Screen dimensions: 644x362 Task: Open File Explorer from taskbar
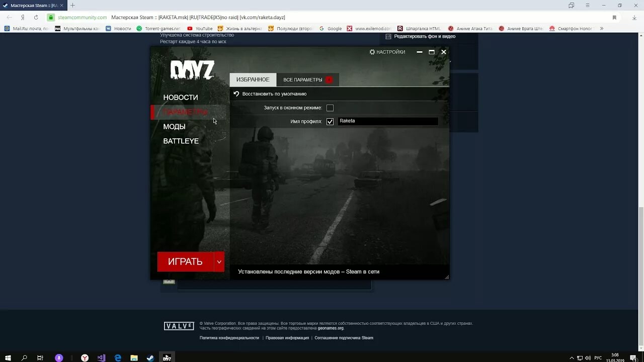(x=134, y=357)
